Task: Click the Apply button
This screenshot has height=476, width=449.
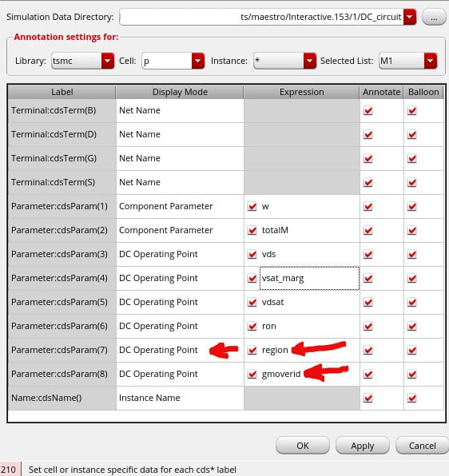Action: [363, 446]
